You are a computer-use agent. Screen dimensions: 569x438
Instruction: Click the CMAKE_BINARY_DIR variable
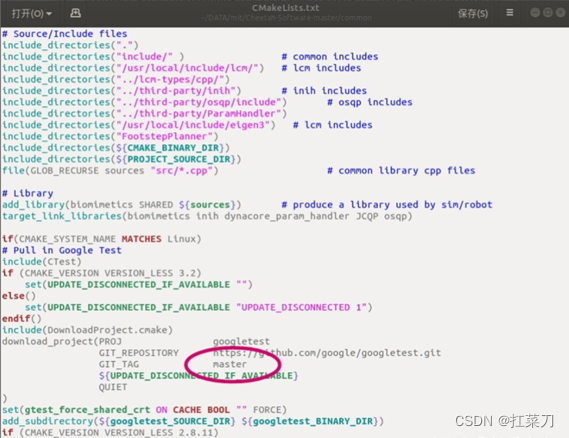(173, 148)
